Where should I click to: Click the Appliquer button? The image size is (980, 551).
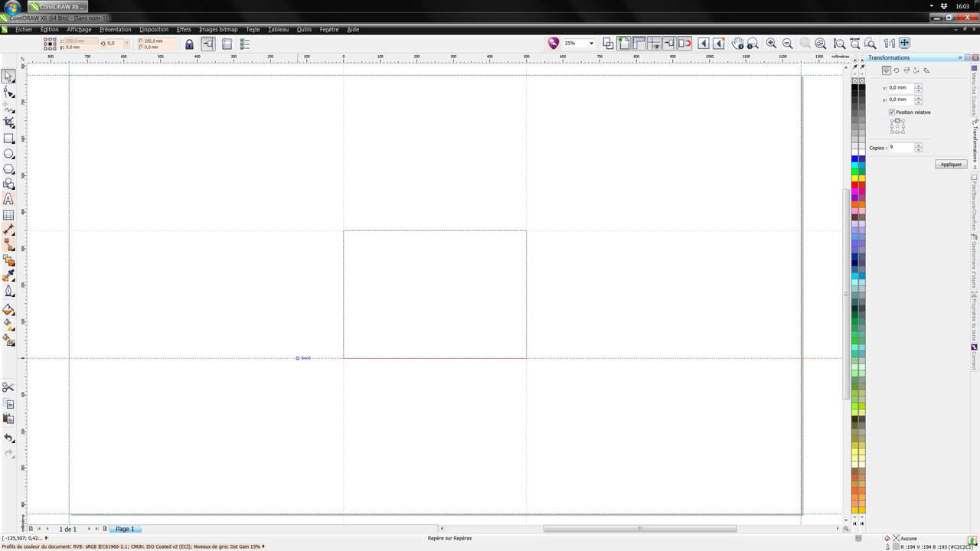tap(951, 165)
